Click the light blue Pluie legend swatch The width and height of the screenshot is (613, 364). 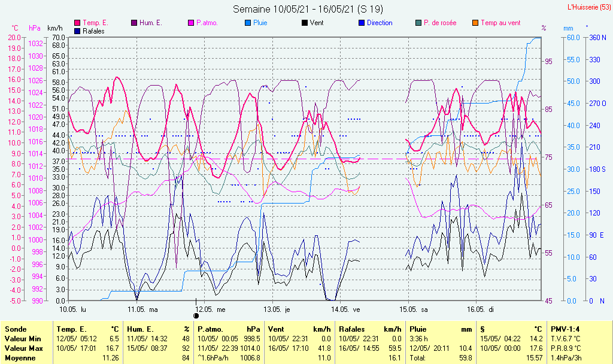click(x=248, y=23)
